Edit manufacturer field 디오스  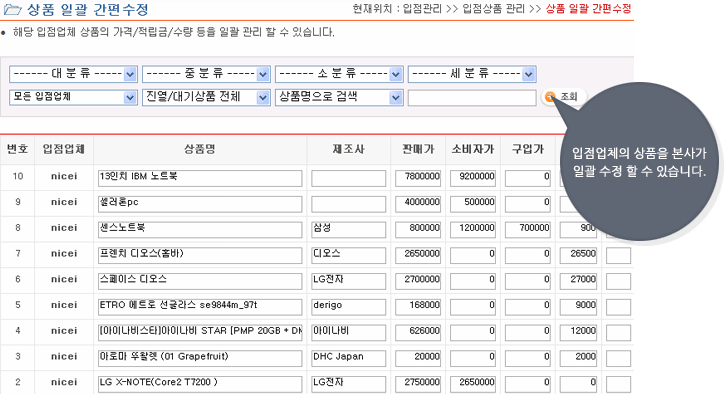pyautogui.click(x=349, y=255)
